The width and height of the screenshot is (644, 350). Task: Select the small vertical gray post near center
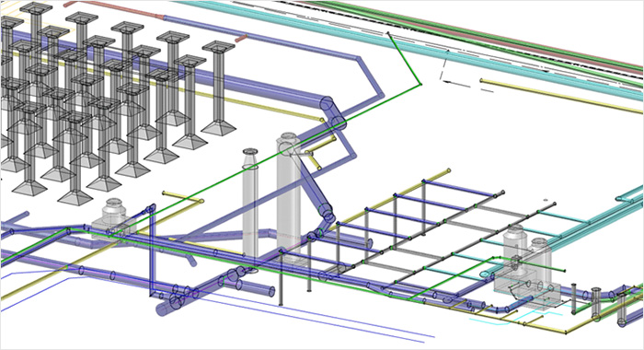pyautogui.click(x=282, y=277)
